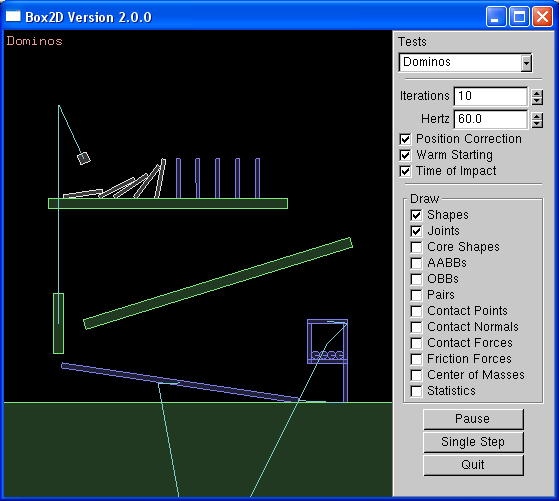Click the Hertz input field

[491, 119]
